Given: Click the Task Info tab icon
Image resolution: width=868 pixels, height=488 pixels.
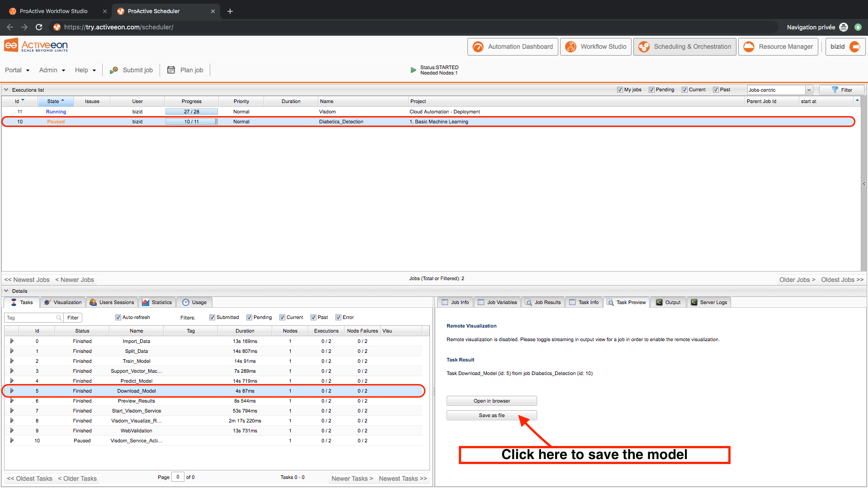Looking at the screenshot, I should 572,302.
